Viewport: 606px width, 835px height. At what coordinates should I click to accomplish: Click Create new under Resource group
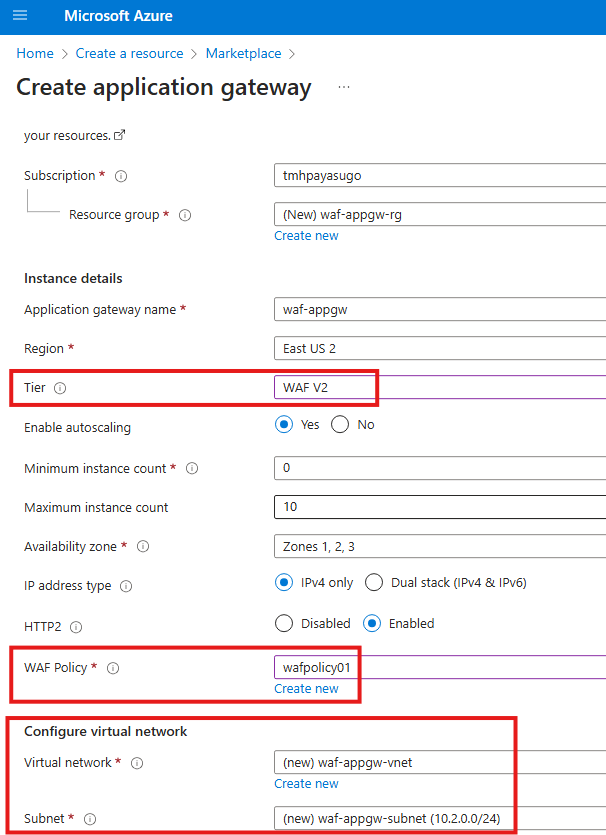[x=306, y=236]
